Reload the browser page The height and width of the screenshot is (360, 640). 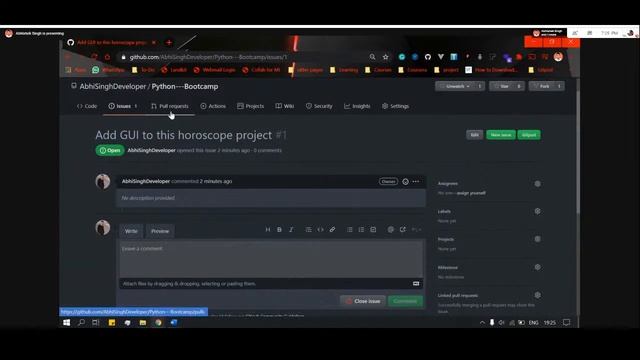pyautogui.click(x=94, y=57)
